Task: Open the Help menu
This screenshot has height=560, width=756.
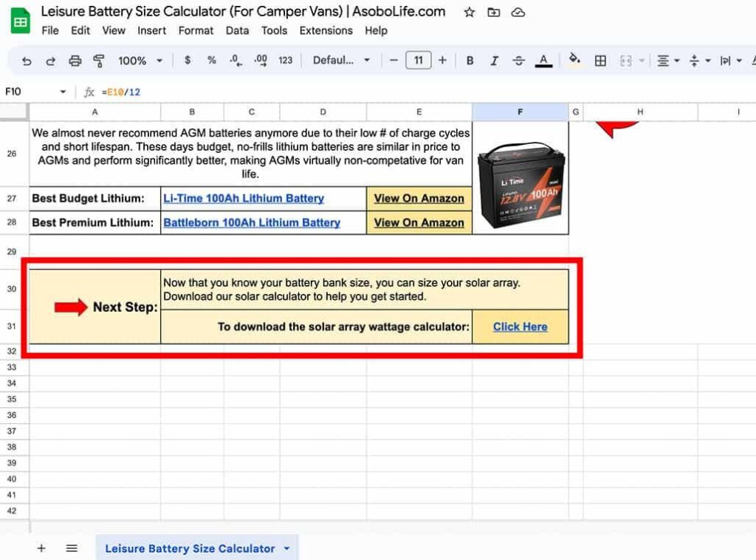Action: pyautogui.click(x=376, y=31)
